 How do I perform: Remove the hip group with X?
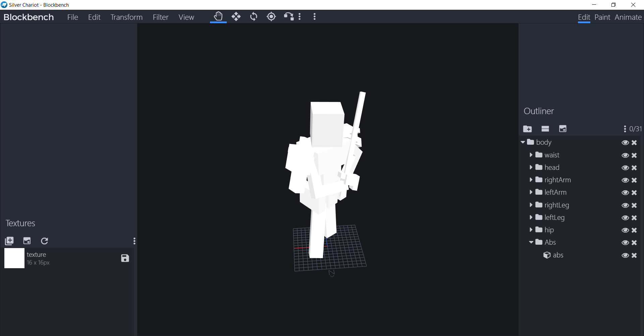(634, 230)
